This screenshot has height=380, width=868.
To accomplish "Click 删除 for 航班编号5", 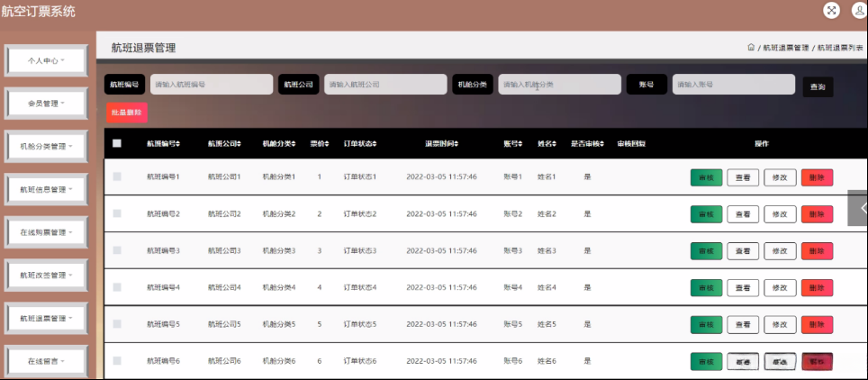I will tap(817, 324).
